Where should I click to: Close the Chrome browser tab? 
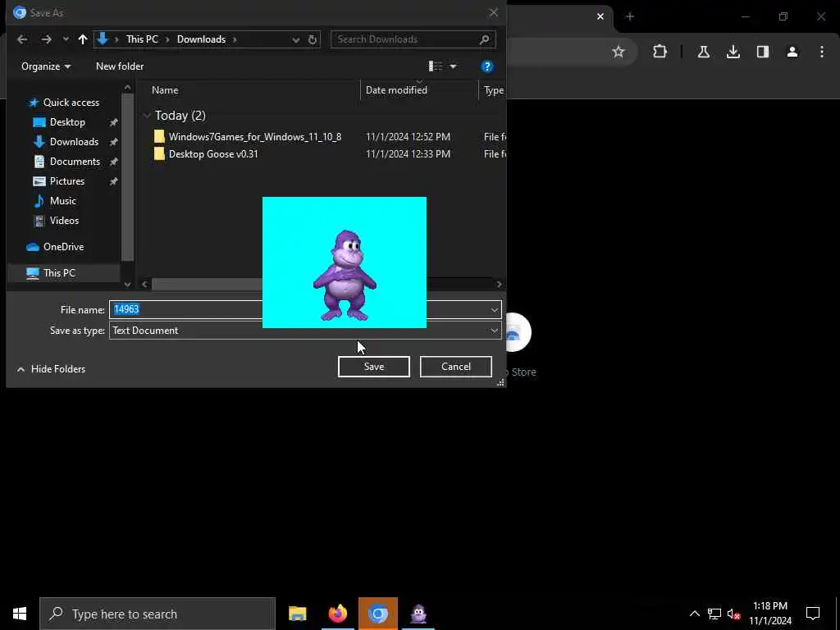coord(600,16)
